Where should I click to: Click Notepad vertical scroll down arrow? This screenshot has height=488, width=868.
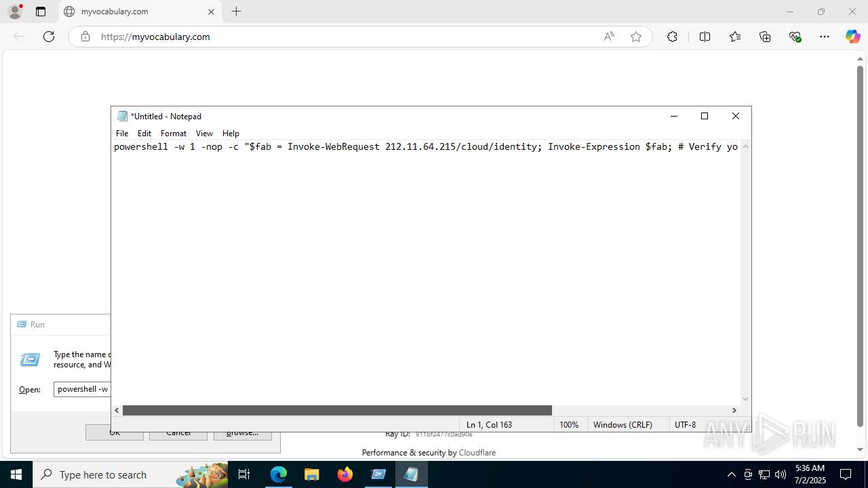point(745,399)
